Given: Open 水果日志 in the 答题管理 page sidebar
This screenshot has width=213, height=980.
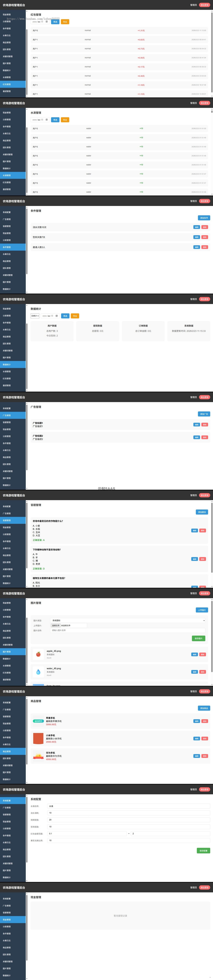Looking at the screenshot, I should (x=13, y=548).
